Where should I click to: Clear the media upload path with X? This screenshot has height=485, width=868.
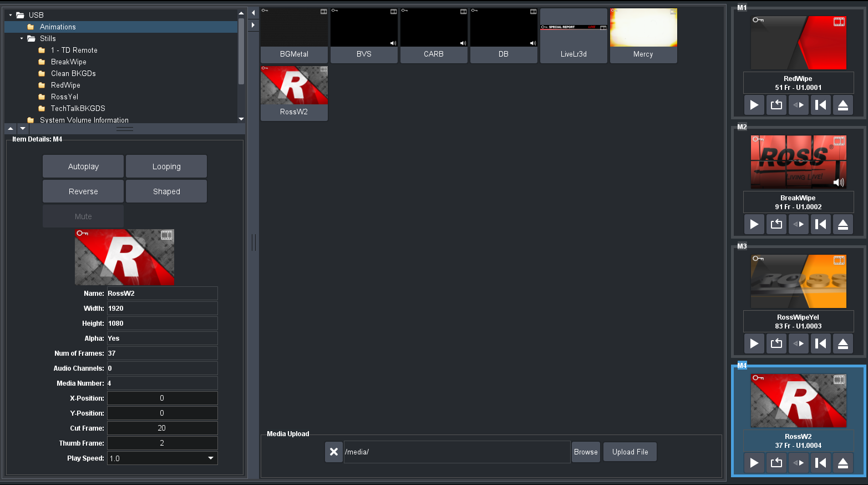[x=334, y=452]
